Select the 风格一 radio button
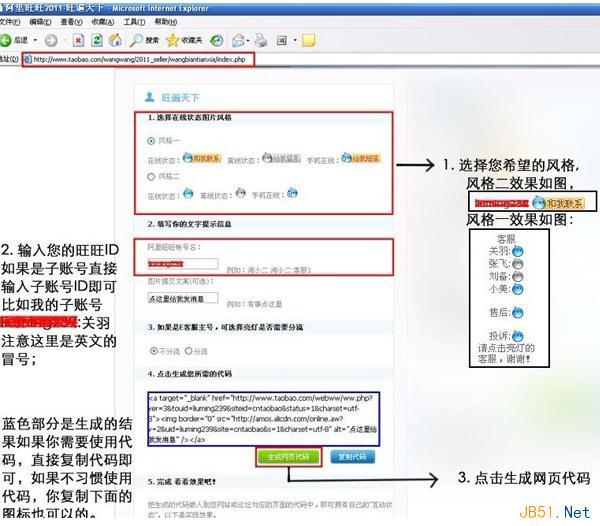Viewport: 600px width, 526px height. click(x=151, y=141)
